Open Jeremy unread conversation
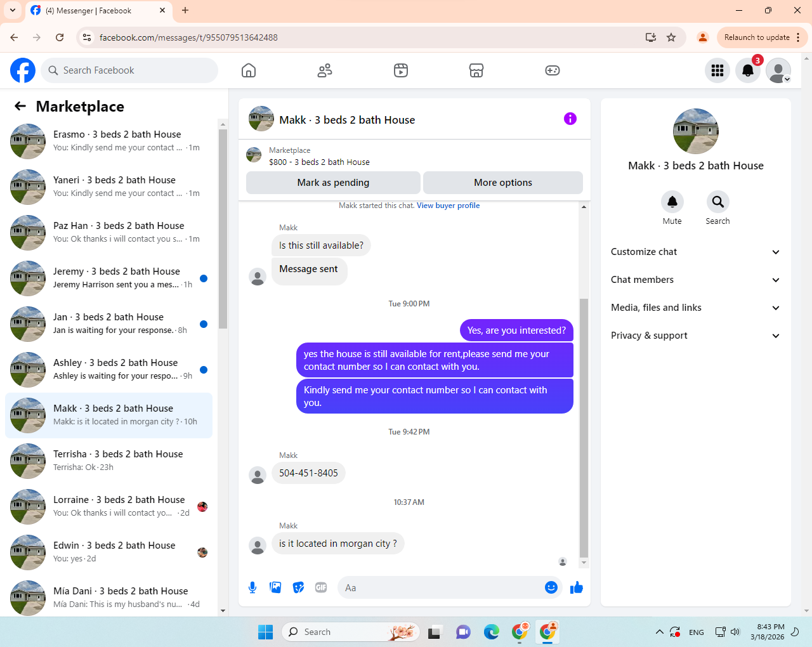This screenshot has width=812, height=647. click(109, 278)
